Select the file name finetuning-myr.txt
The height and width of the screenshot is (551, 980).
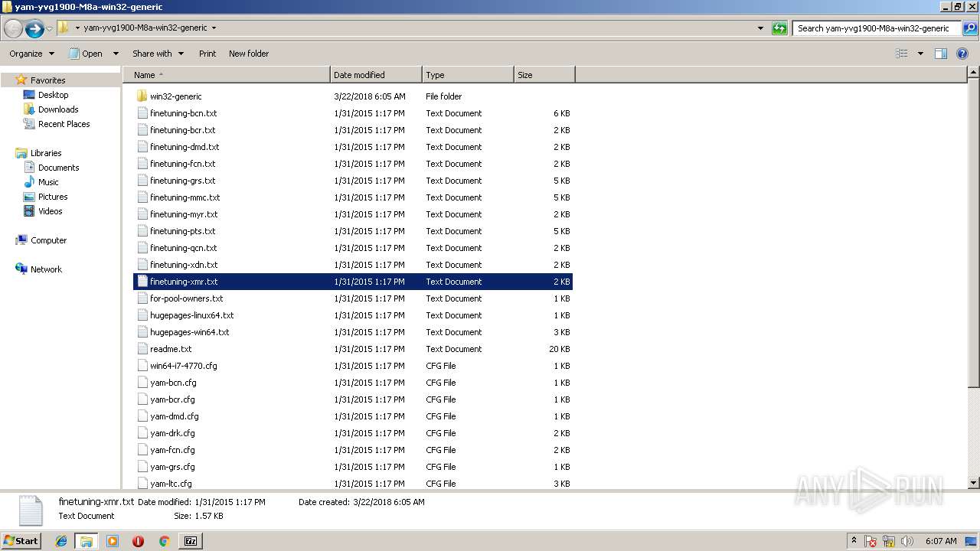[184, 214]
